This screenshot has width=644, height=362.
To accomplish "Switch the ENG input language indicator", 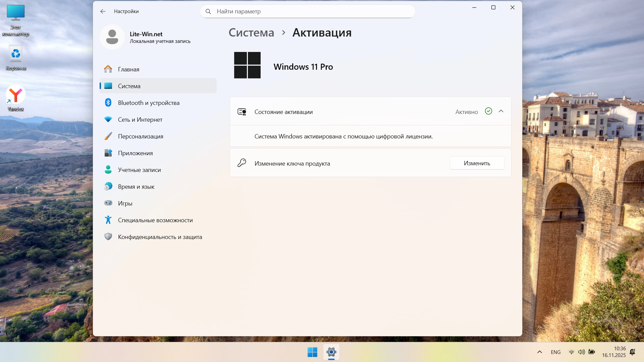I will point(555,352).
